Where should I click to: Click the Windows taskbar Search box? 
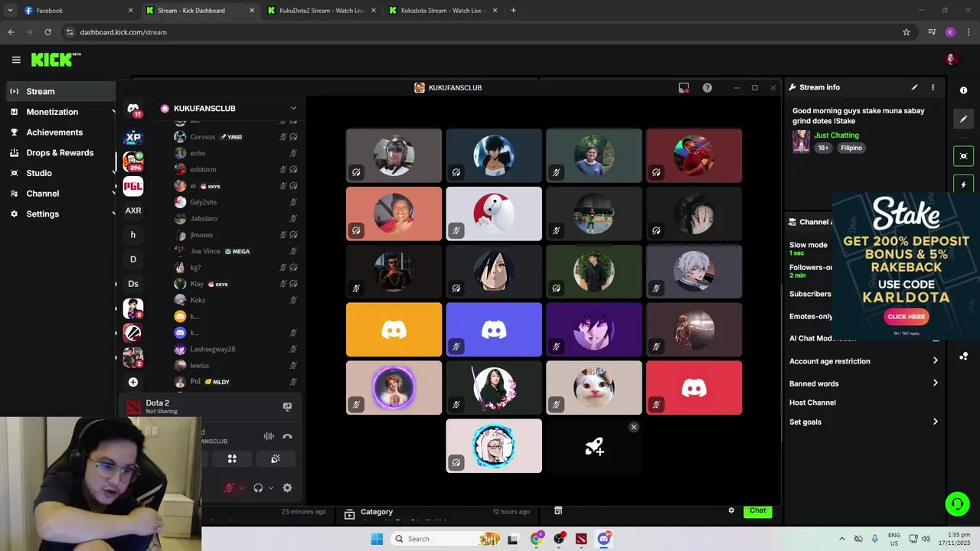(x=446, y=539)
